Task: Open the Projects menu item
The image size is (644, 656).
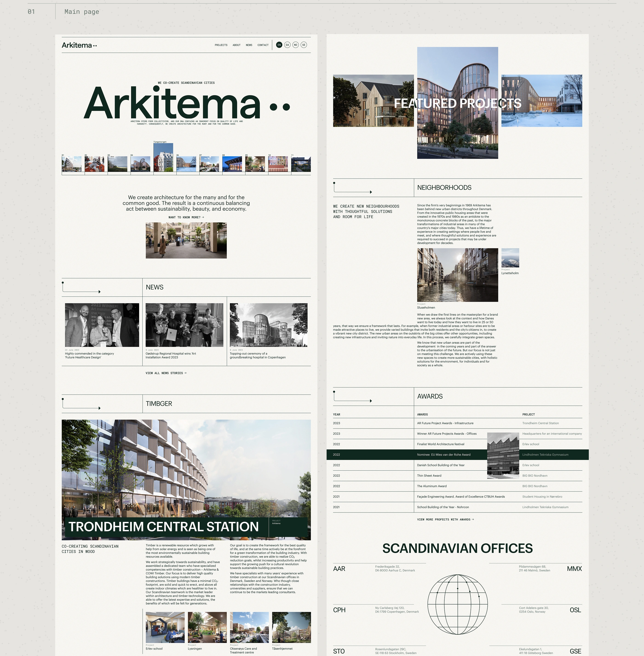Action: [221, 45]
